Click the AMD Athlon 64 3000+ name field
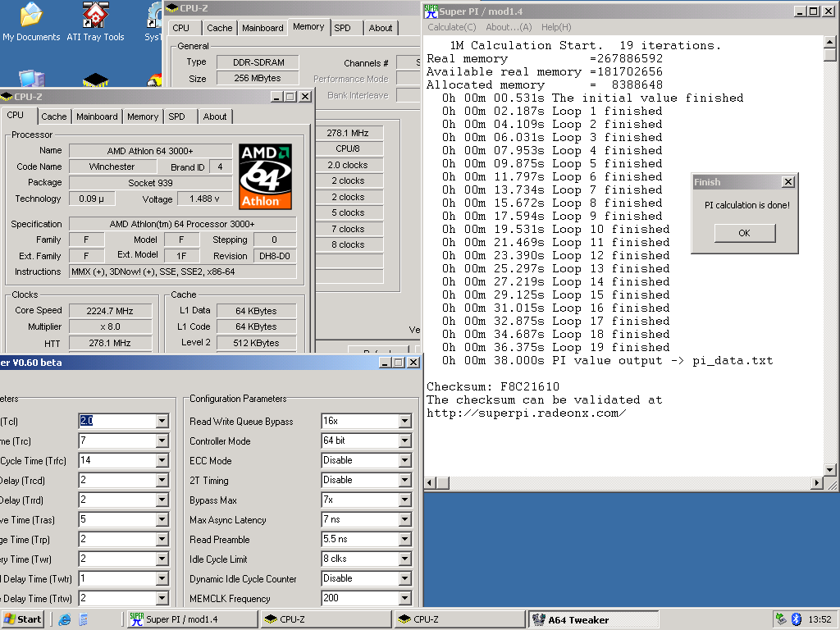The image size is (840, 630). point(150,151)
